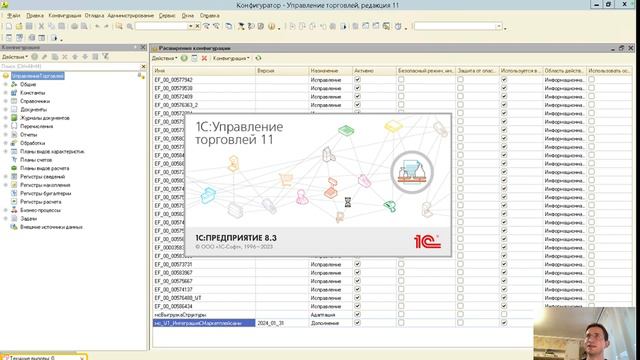
Task: Click the edit extension icon beside green plus
Action: 194,58
